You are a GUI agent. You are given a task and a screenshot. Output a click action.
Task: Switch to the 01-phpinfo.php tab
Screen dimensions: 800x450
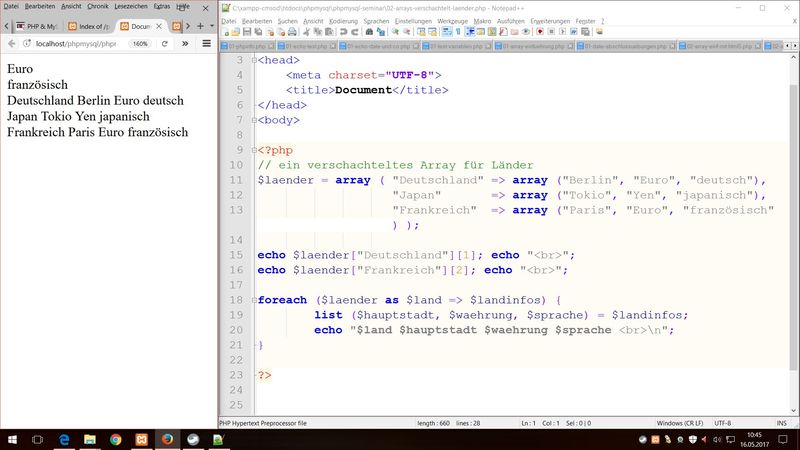(246, 46)
